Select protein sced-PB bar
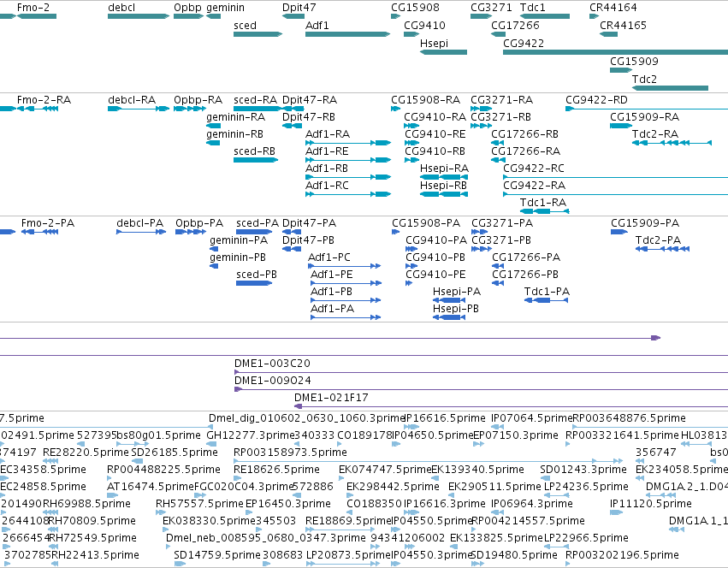The width and height of the screenshot is (728, 568). click(x=254, y=283)
